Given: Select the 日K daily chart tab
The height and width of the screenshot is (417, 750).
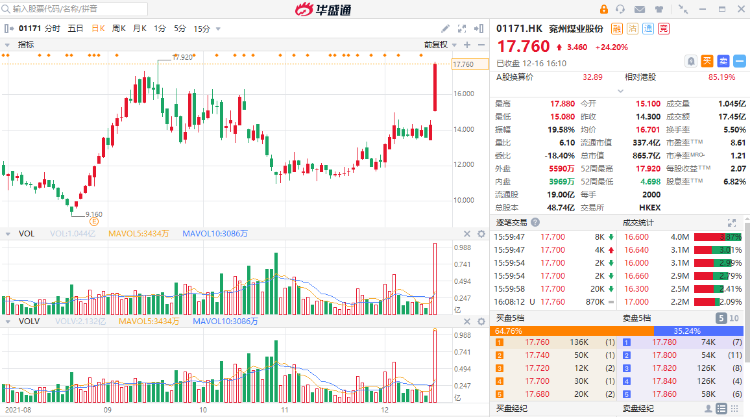Looking at the screenshot, I should pyautogui.click(x=98, y=29).
